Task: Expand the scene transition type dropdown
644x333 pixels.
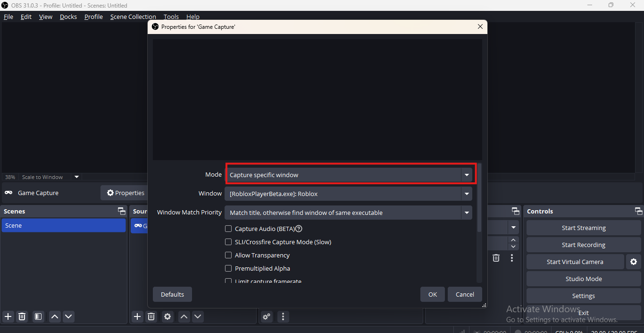Action: pyautogui.click(x=513, y=228)
